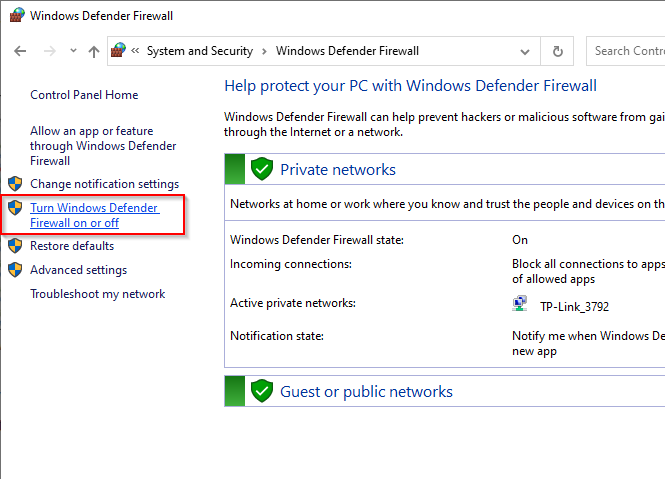Click the shield icon beside Change notification settings

point(15,184)
